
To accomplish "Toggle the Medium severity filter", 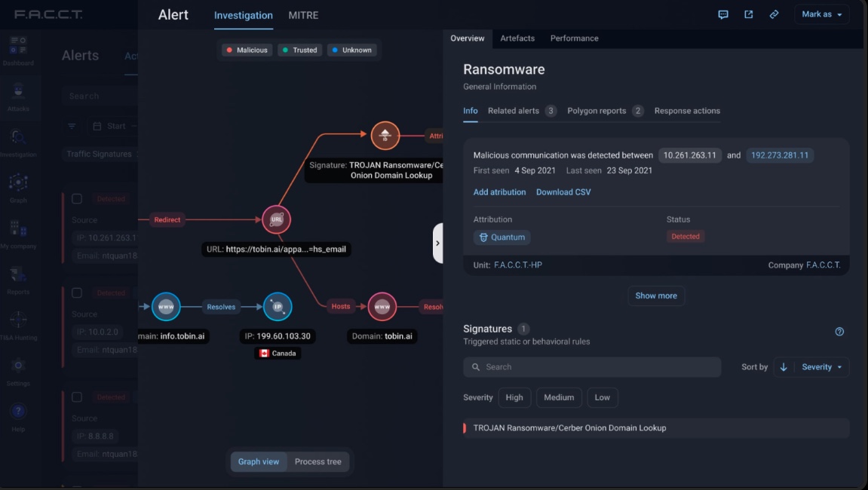I will pos(559,397).
